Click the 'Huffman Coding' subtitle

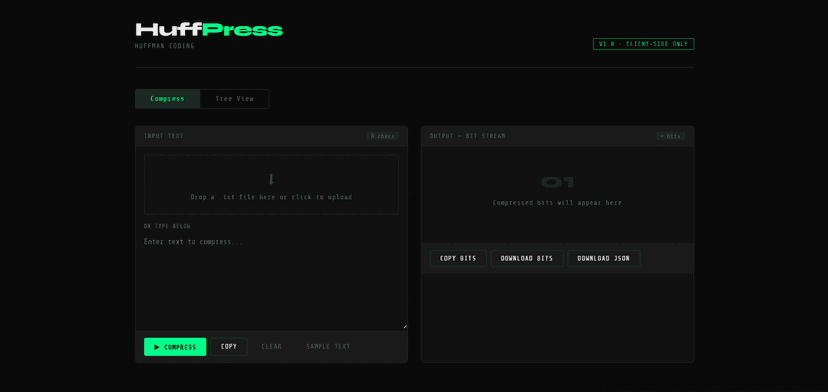click(165, 46)
